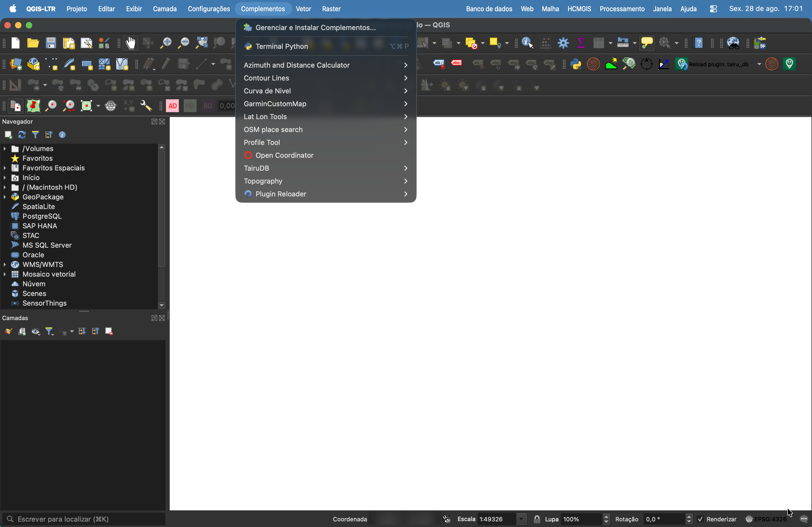Image resolution: width=812 pixels, height=527 pixels.
Task: Select Terminal Python menu entry
Action: (325, 46)
